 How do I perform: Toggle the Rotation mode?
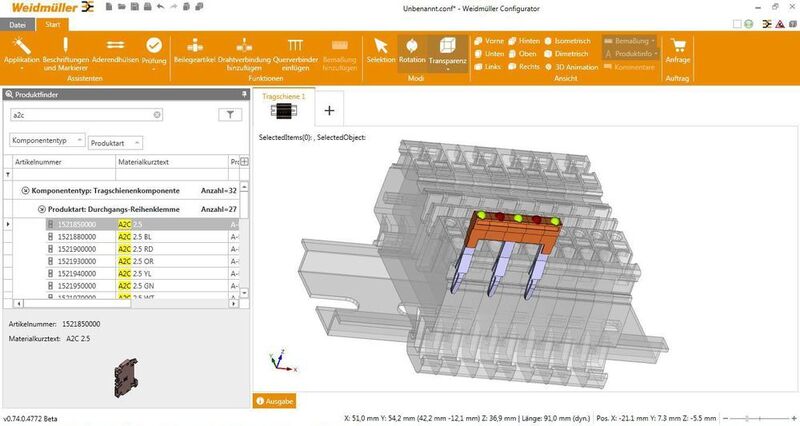pyautogui.click(x=411, y=51)
